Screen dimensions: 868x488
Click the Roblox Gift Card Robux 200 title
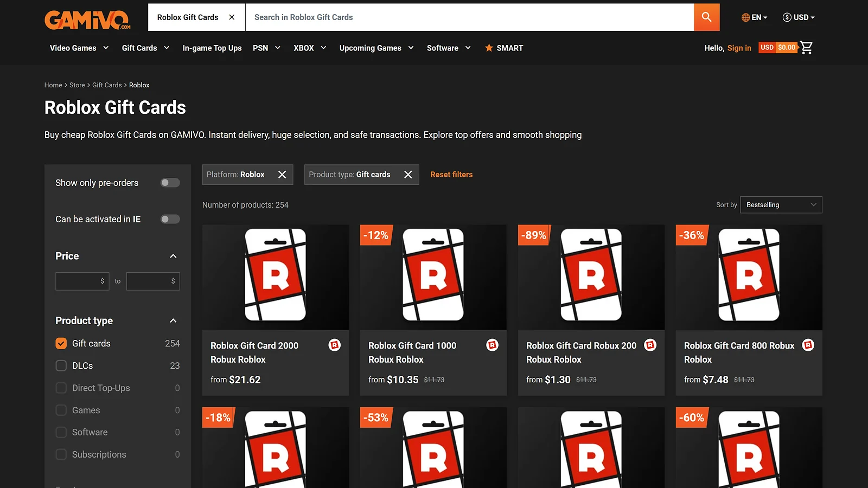pos(582,352)
